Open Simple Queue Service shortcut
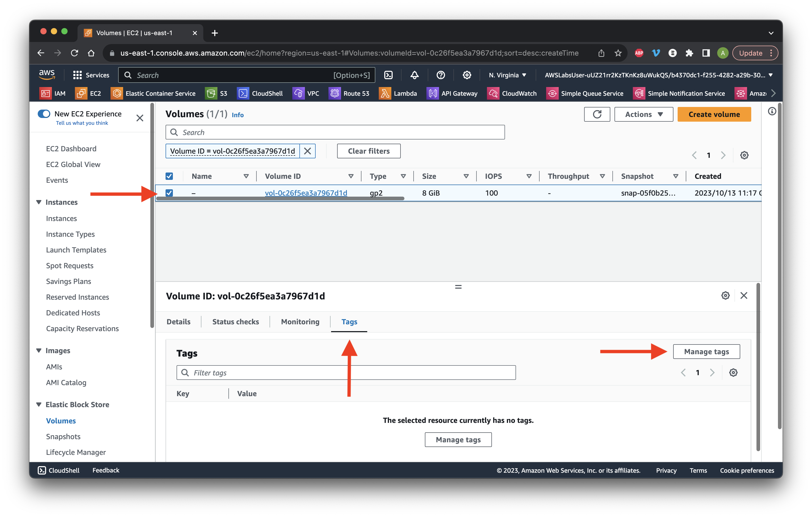The width and height of the screenshot is (812, 517). pos(585,94)
